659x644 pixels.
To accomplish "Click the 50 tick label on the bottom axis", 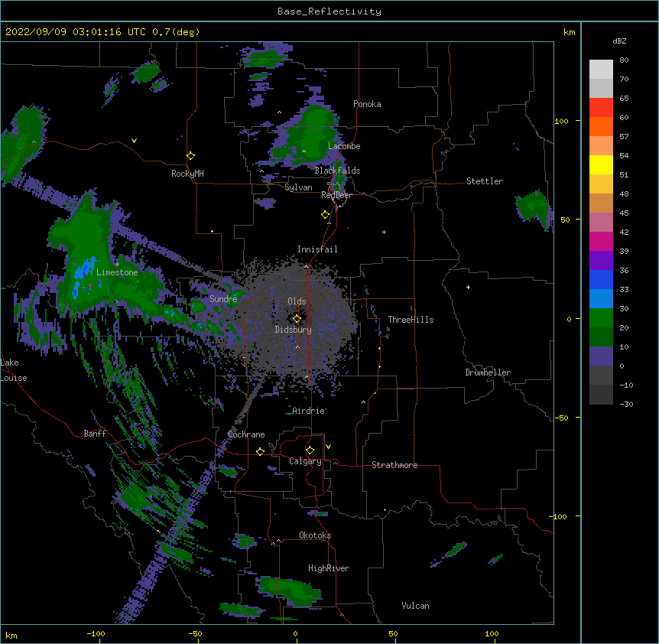I will click(x=392, y=633).
